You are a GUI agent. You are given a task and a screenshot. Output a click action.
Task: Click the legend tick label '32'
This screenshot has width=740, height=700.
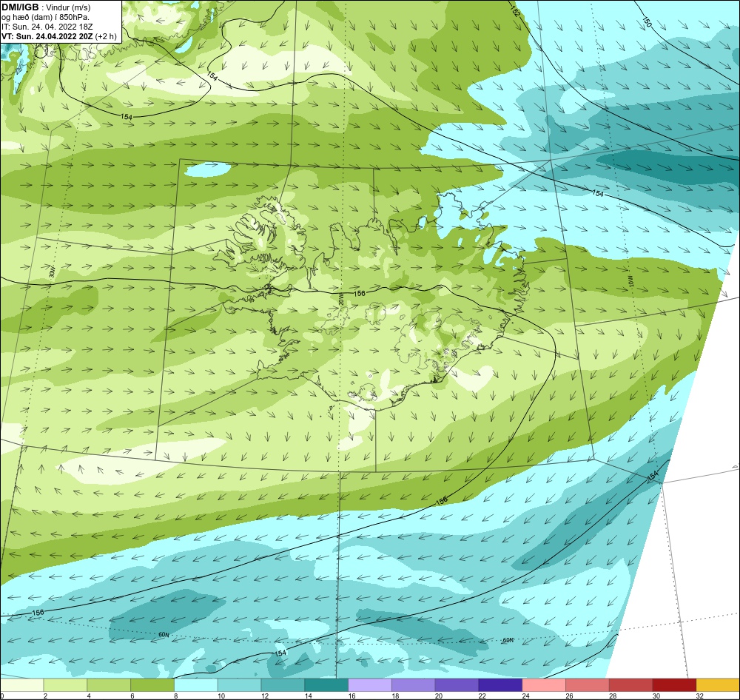pyautogui.click(x=700, y=696)
